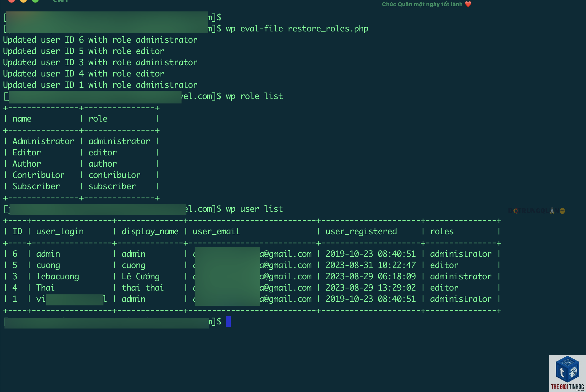Click the 'Chúc Quân một ngày tốt lành' title text
Viewport: 586px width, 392px height.
[x=422, y=4]
